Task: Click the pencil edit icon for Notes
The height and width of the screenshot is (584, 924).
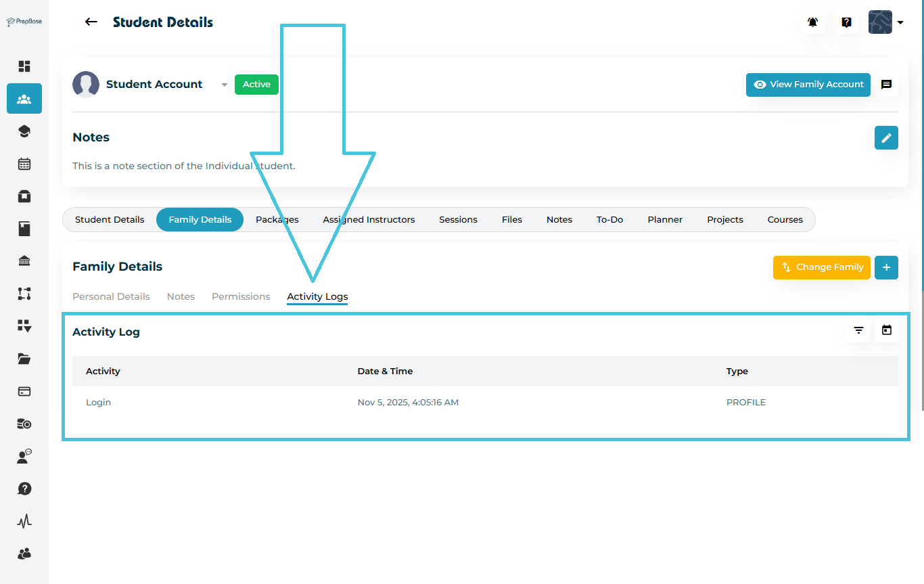Action: click(x=886, y=137)
